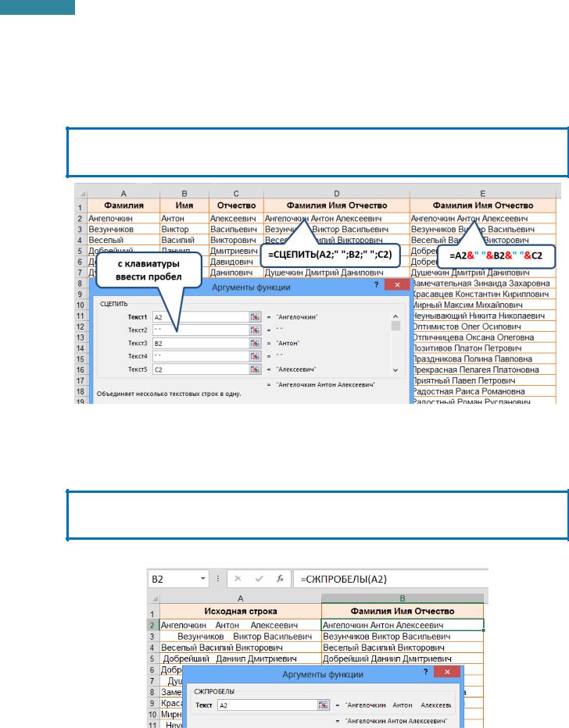Screen dimensions: 569x728
Task: Click scroll-up arrow in СЦЕПИТЬ arguments list
Action: pos(395,316)
